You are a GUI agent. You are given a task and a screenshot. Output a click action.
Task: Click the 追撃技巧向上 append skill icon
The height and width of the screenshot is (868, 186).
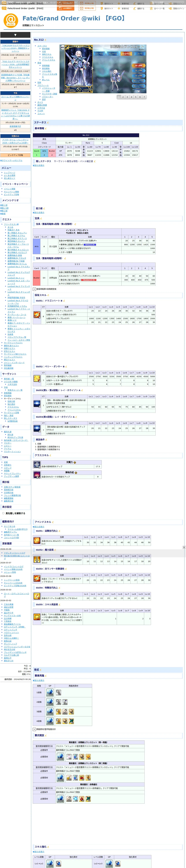tap(37, 541)
